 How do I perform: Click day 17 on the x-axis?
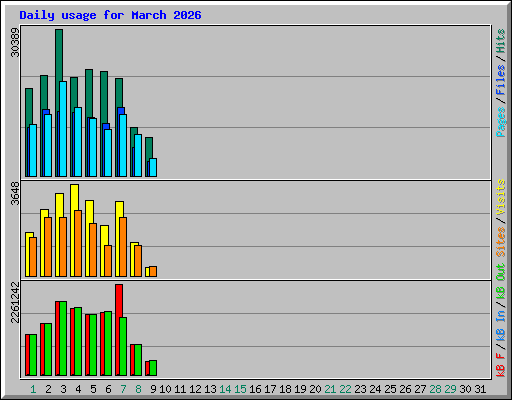click(x=270, y=389)
